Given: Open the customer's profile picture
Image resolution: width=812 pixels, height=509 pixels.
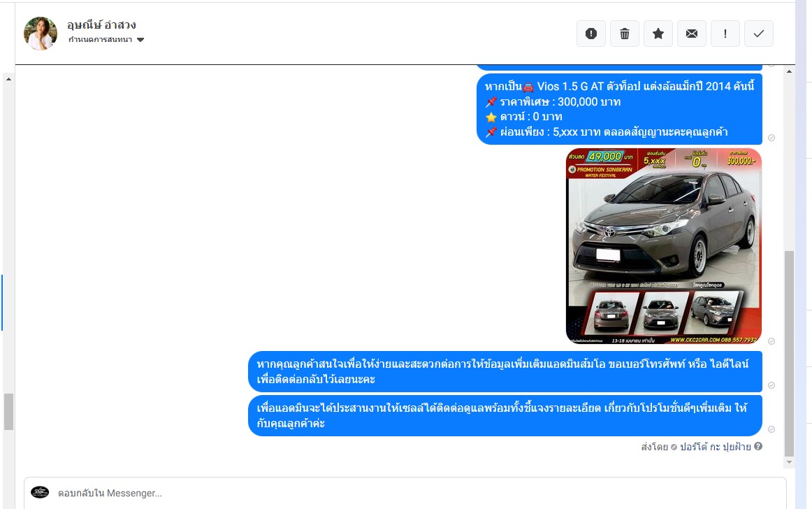Looking at the screenshot, I should point(41,34).
